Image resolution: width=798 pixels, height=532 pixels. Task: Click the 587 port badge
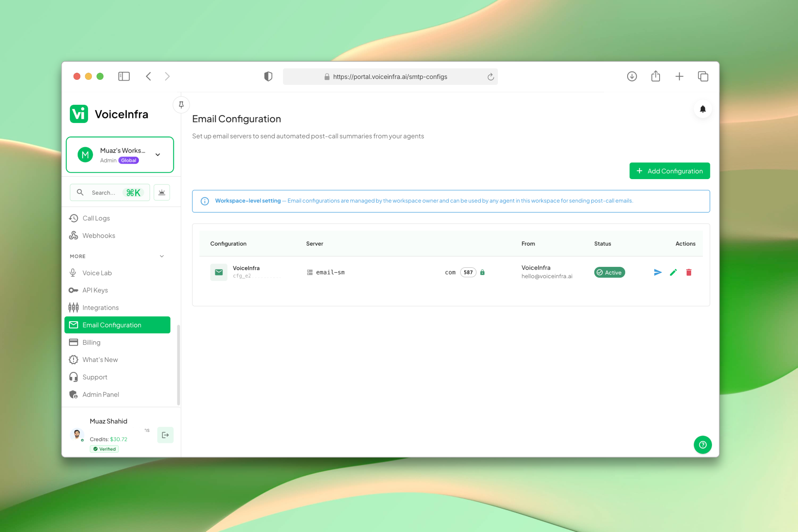pyautogui.click(x=468, y=272)
